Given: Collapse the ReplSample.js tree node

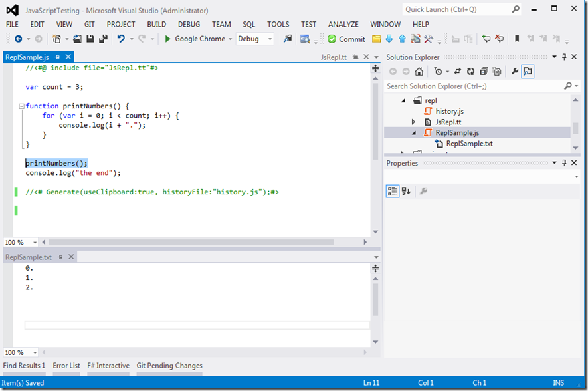Looking at the screenshot, I should pyautogui.click(x=414, y=133).
